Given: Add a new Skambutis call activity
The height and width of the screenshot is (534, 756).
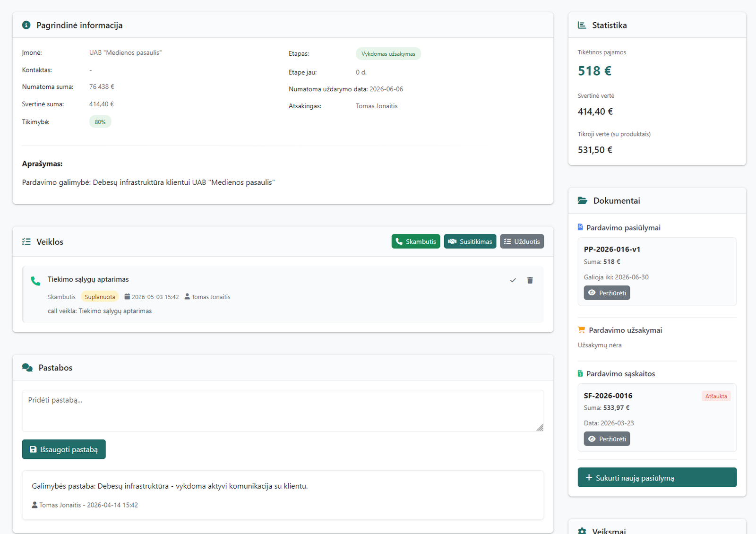Looking at the screenshot, I should pyautogui.click(x=415, y=241).
